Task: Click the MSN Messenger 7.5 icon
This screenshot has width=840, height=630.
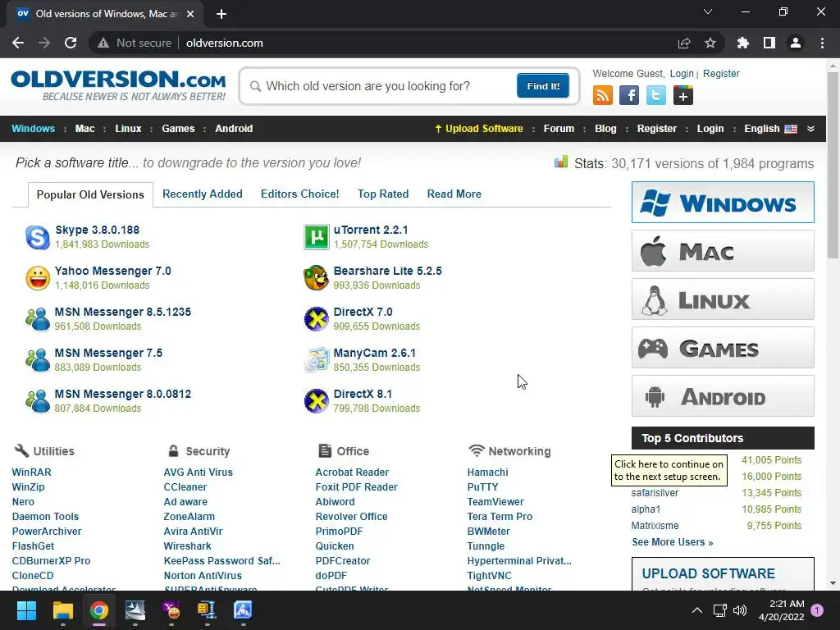Action: [38, 360]
